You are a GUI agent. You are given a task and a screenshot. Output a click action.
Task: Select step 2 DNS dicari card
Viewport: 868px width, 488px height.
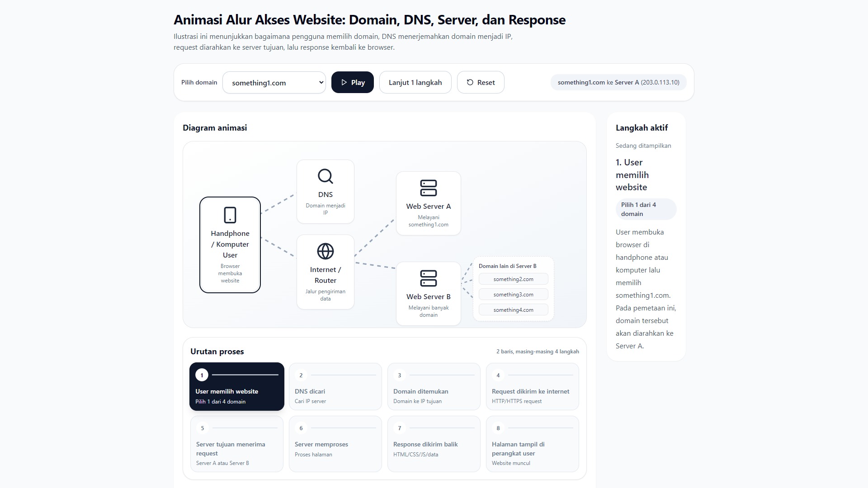point(335,387)
